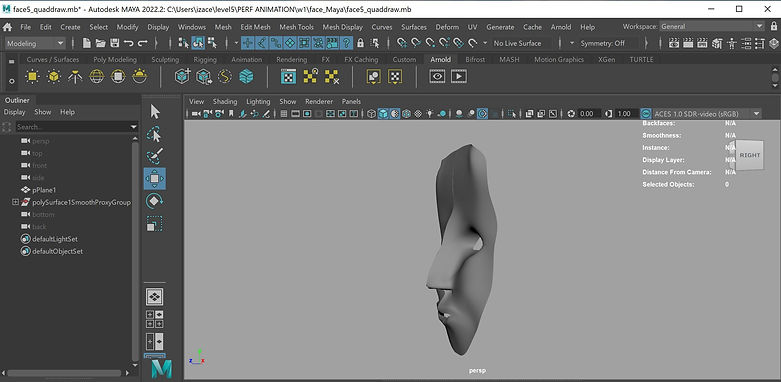This screenshot has height=382, width=781.
Task: Open the viewport Shading menu
Action: [x=225, y=101]
